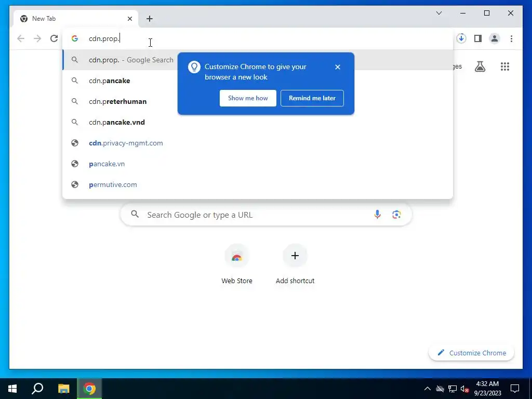
Task: Search by image with Google Lens icon
Action: click(396, 215)
